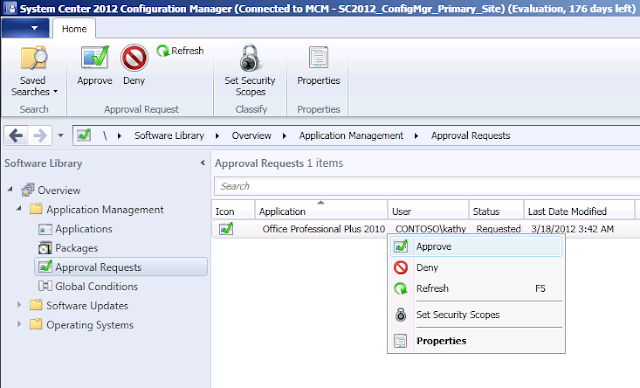Choose Deny from the context menu

click(476, 268)
